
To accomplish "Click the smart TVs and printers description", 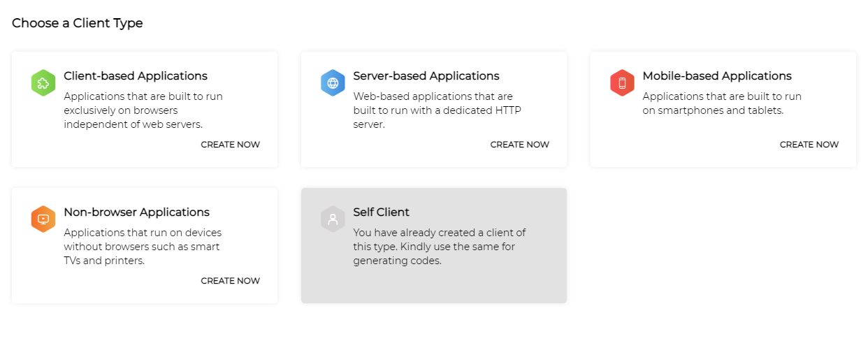I will pyautogui.click(x=142, y=247).
